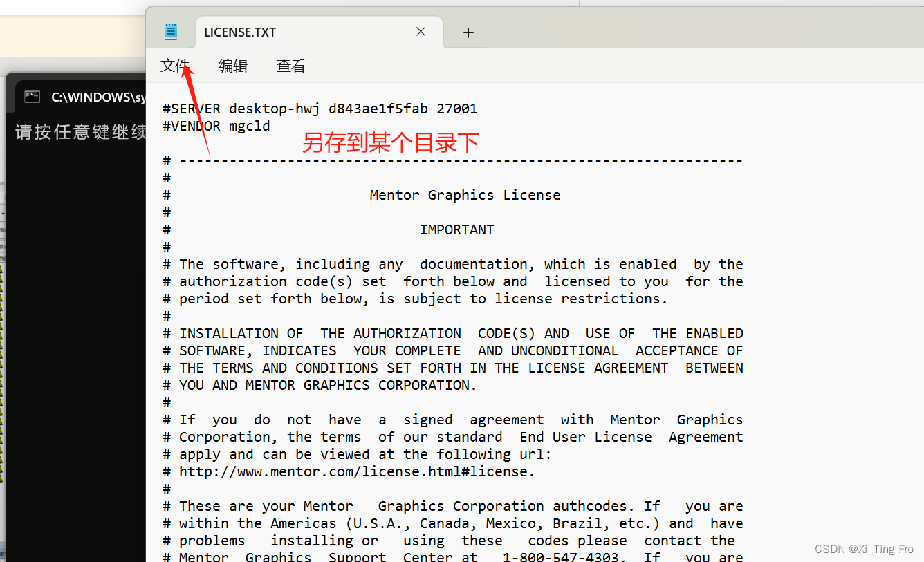The width and height of the screenshot is (924, 562).
Task: Click the line 'YOU AND MENTOR GRAPHICS CORPORATION.'
Action: (x=320, y=385)
